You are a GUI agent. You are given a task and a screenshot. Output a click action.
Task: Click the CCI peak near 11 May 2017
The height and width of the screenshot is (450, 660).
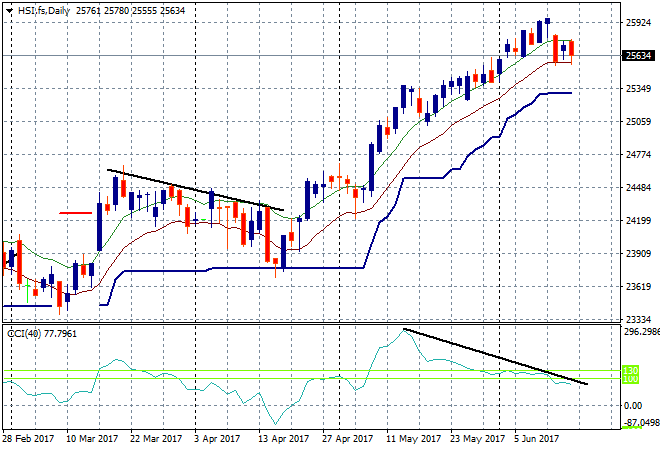[404, 330]
